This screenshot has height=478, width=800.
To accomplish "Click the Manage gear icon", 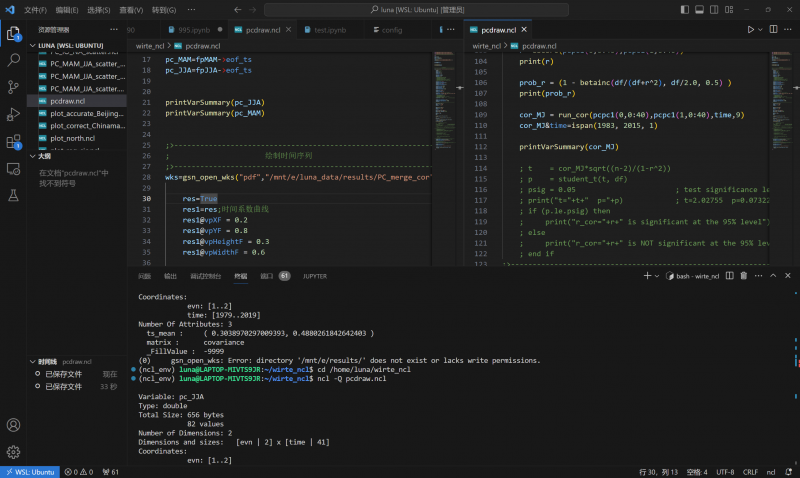I will click(14, 452).
